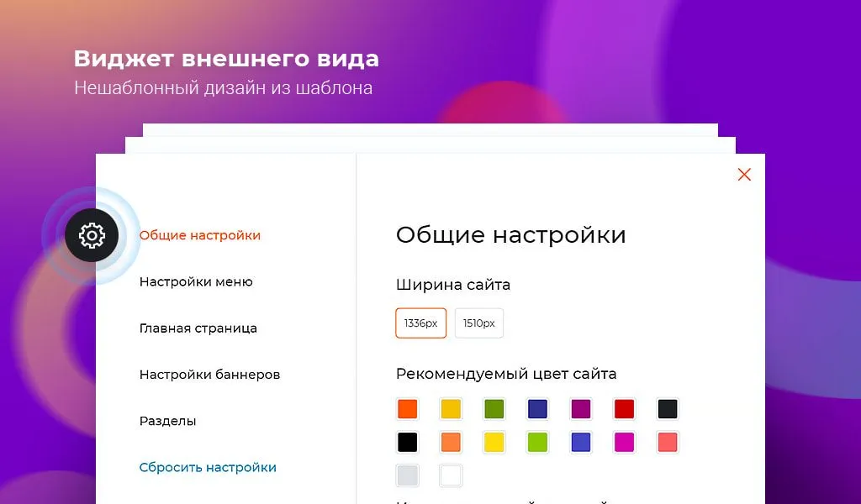The width and height of the screenshot is (861, 504).
Task: Pick the golden yellow color swatch
Action: click(451, 409)
